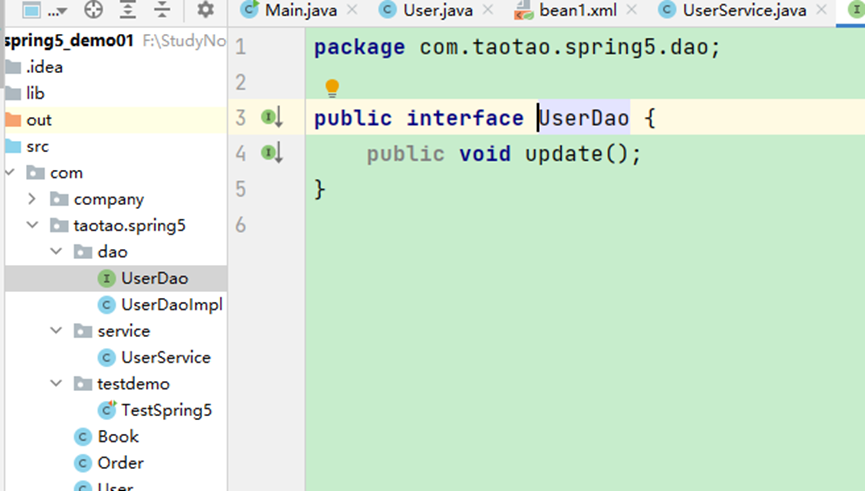Click the Collapse All icon in project toolbar

160,10
